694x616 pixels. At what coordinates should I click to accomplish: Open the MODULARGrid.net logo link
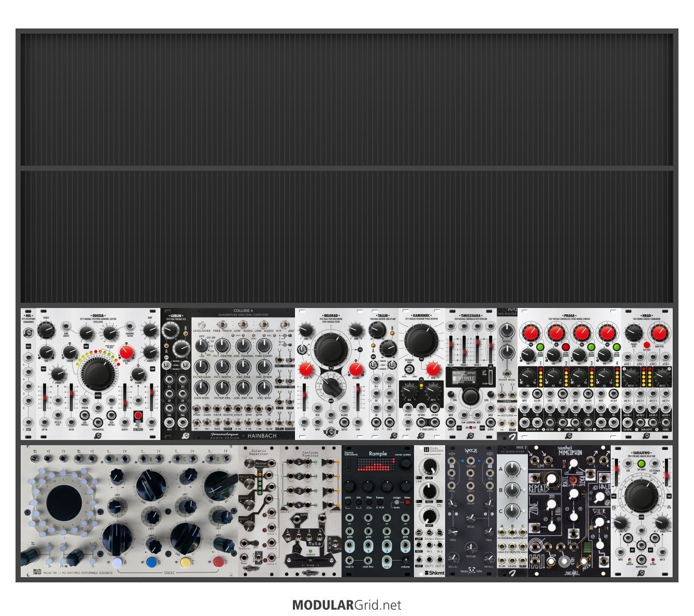point(346,605)
